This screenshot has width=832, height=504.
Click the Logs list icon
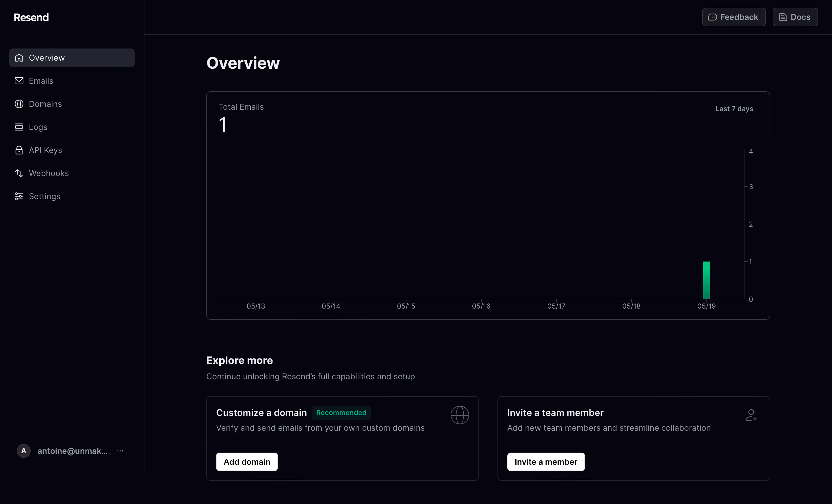click(19, 127)
